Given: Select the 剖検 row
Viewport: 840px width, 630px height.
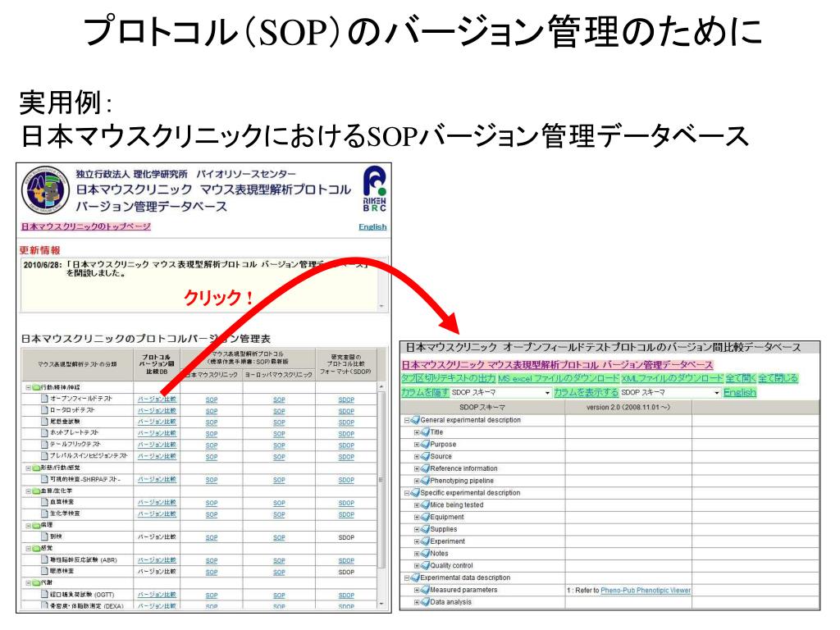Looking at the screenshot, I should (x=199, y=536).
